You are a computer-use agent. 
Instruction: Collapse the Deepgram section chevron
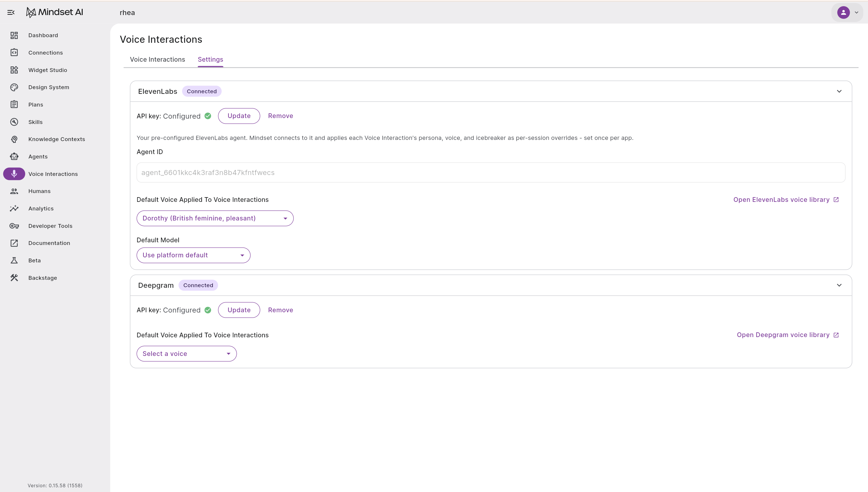(839, 285)
